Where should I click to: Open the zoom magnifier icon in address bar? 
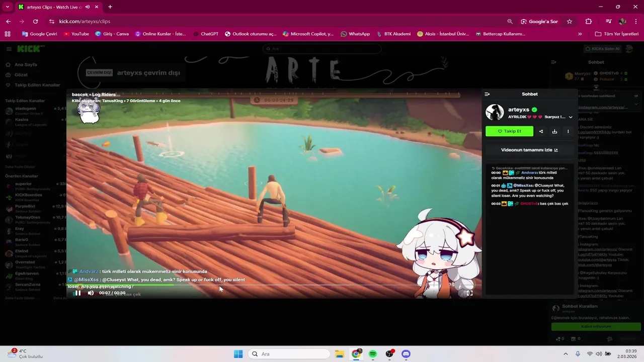510,22
